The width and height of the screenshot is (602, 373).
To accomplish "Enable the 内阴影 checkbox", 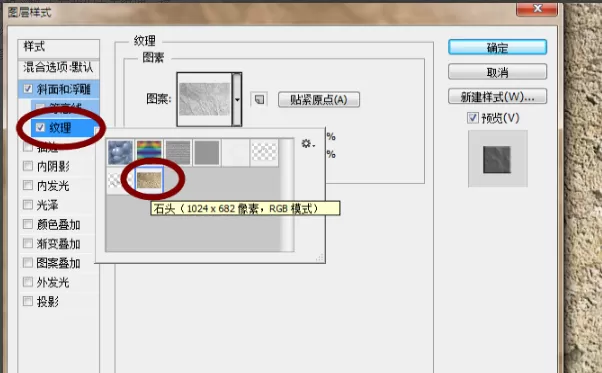I will 28,166.
